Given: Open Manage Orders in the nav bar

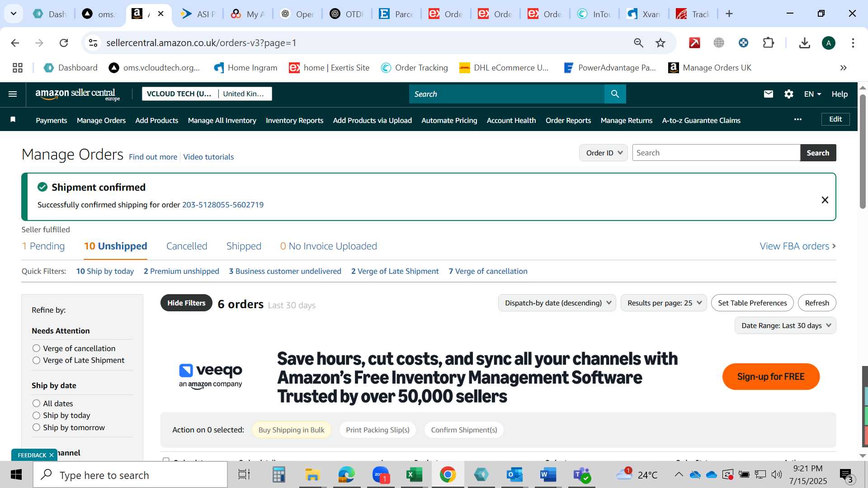Looking at the screenshot, I should point(101,120).
